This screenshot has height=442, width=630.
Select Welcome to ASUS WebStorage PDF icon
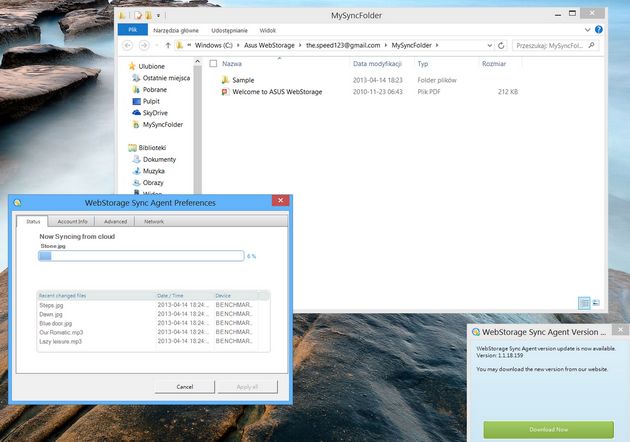point(225,92)
